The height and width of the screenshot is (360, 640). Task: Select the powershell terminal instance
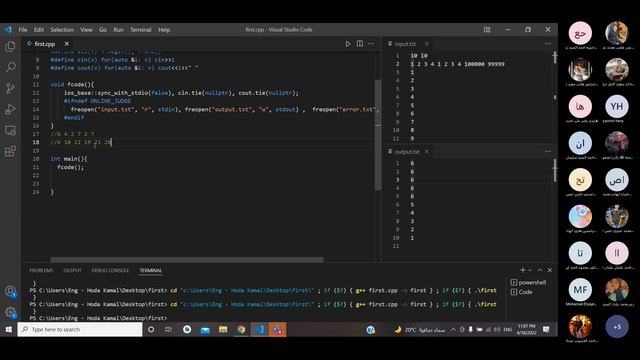click(x=529, y=282)
